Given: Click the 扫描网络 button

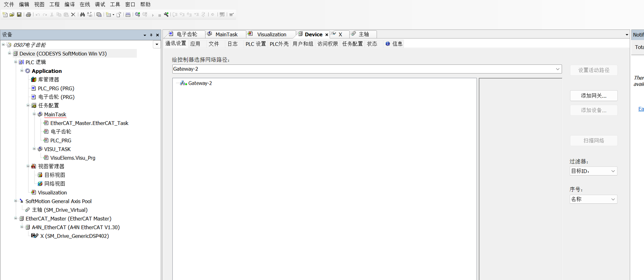Looking at the screenshot, I should pos(594,141).
